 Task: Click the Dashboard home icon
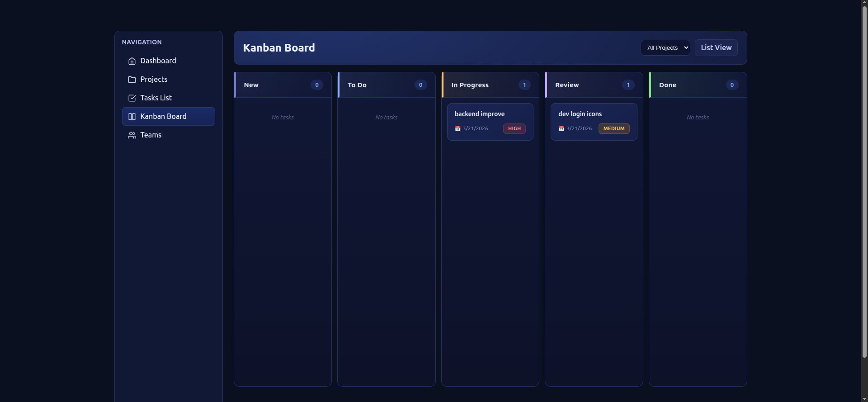[x=132, y=61]
